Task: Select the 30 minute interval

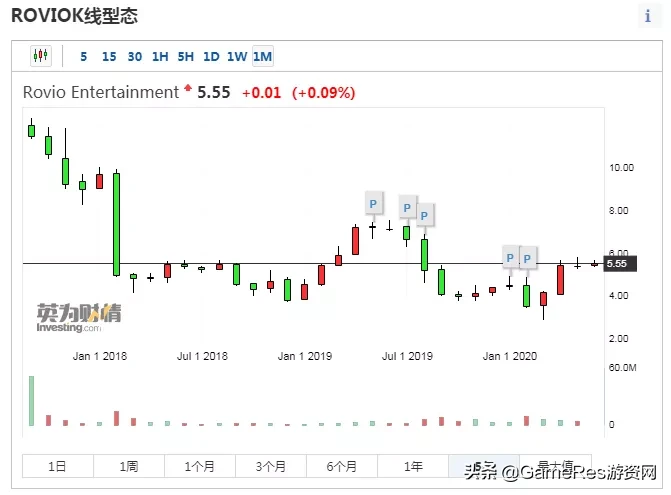Action: point(135,56)
